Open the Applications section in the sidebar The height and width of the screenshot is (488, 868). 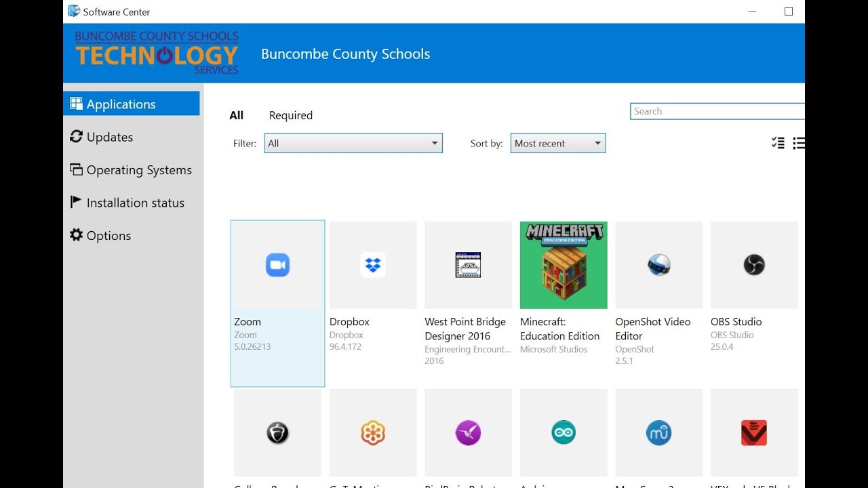pos(132,104)
